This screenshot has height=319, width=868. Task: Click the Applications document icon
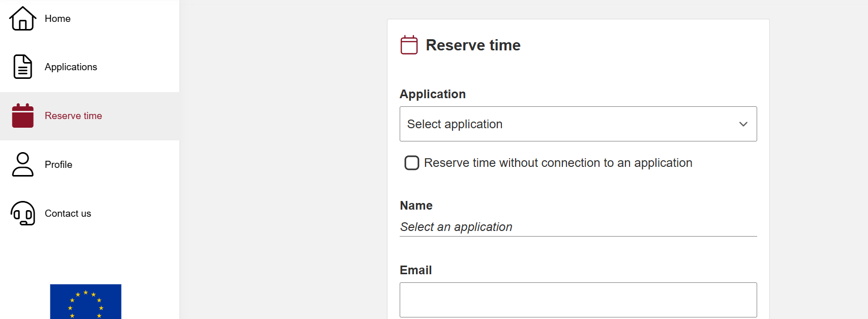click(23, 67)
